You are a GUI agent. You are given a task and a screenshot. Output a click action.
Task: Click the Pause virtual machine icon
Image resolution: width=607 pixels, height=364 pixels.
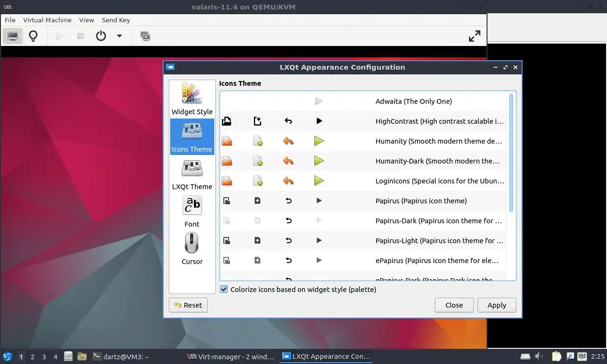(81, 36)
